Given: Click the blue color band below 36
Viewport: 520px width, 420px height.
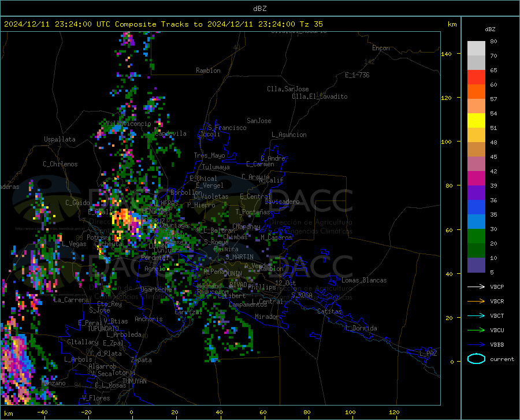Looking at the screenshot, I should tap(476, 207).
